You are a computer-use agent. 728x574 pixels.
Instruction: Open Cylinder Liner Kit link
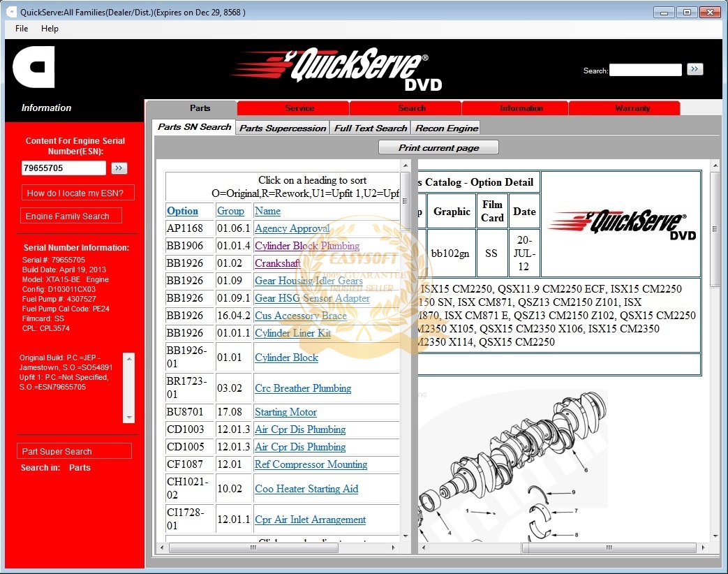coord(293,333)
